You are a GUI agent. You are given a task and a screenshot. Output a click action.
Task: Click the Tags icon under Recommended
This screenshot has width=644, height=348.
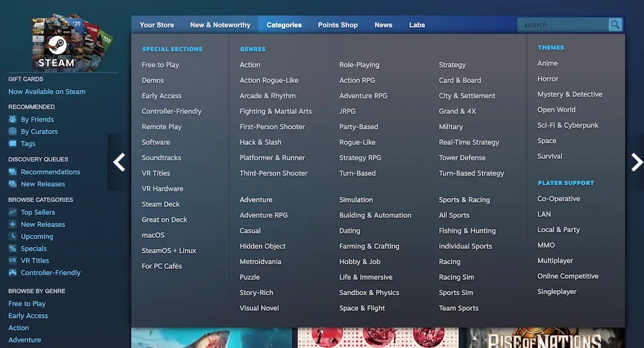[x=12, y=144]
